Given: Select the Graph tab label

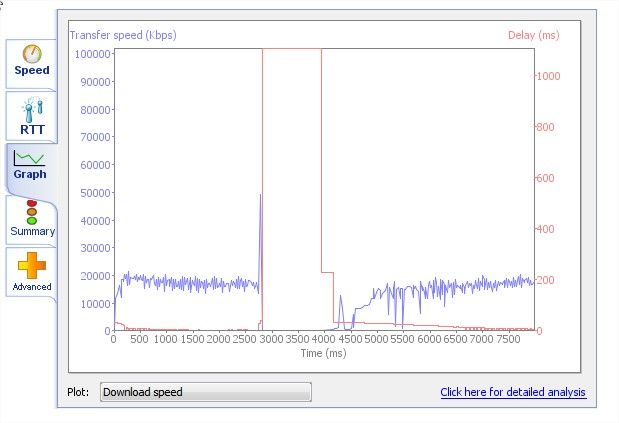Looking at the screenshot, I should [30, 174].
